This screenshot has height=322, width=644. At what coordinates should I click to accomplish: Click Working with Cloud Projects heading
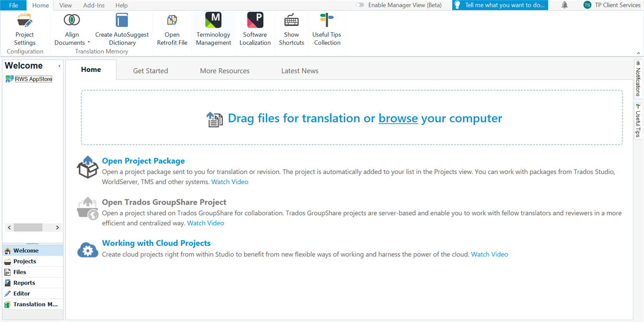coord(156,243)
